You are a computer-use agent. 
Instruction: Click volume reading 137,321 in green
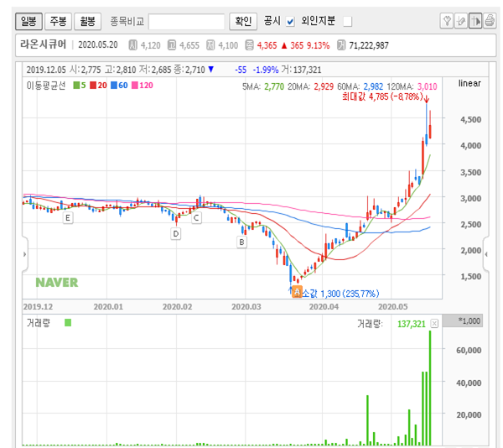tap(412, 324)
